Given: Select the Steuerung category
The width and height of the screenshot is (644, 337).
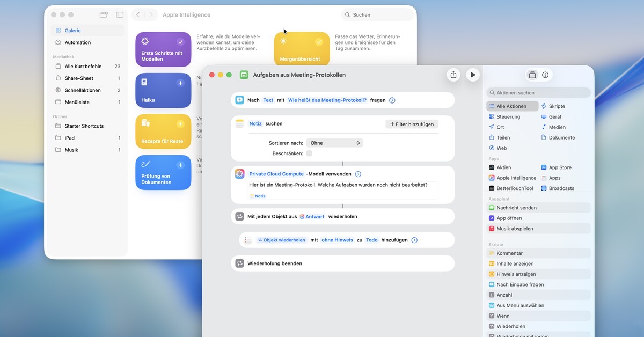Looking at the screenshot, I should 513,116.
